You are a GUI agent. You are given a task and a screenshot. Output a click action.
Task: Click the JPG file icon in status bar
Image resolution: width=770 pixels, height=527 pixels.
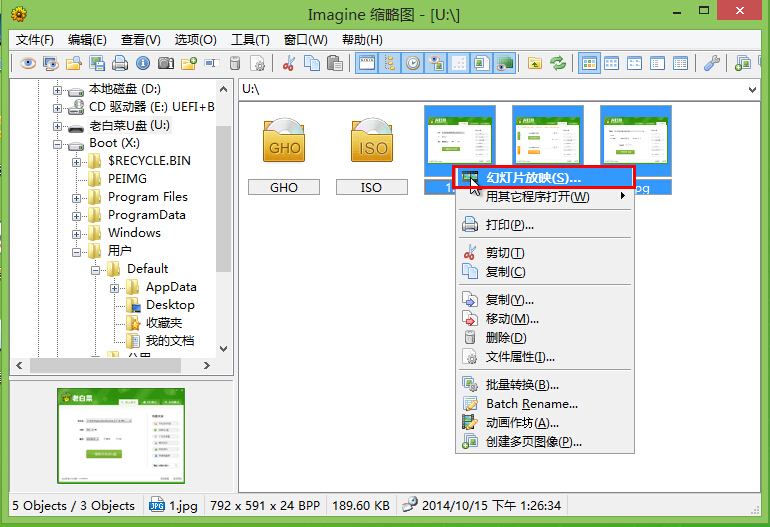pyautogui.click(x=157, y=505)
